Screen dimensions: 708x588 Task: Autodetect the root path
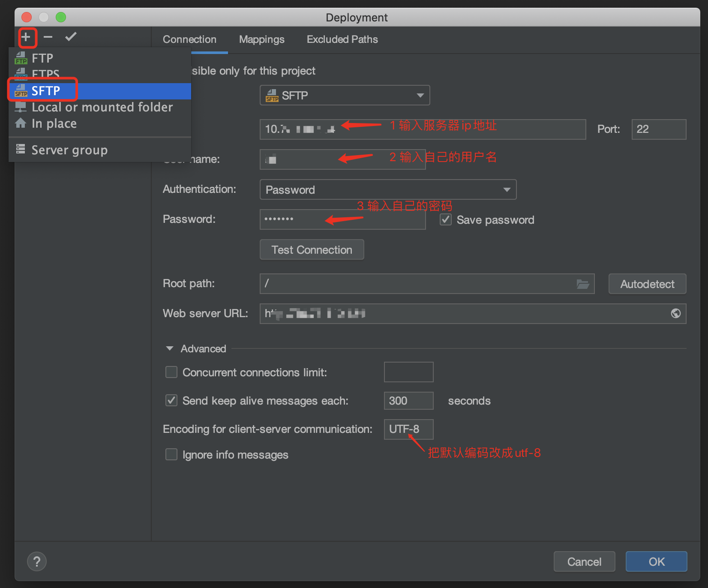(647, 284)
